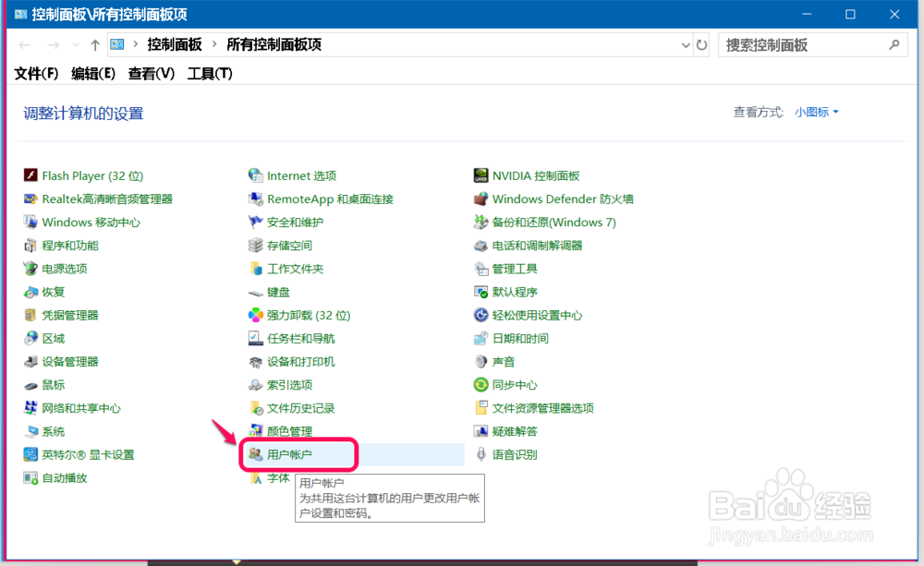Open RemoteApp 和桌面连接 icon
This screenshot has height=566, width=924.
pyautogui.click(x=256, y=199)
